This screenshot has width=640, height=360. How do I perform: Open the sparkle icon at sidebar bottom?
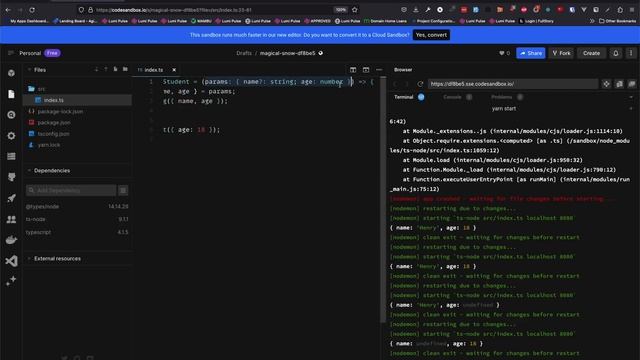11,281
